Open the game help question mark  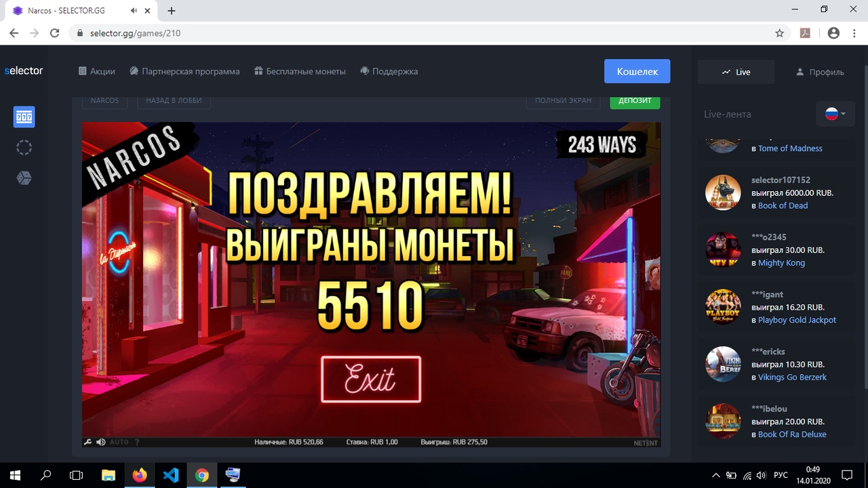coord(137,442)
